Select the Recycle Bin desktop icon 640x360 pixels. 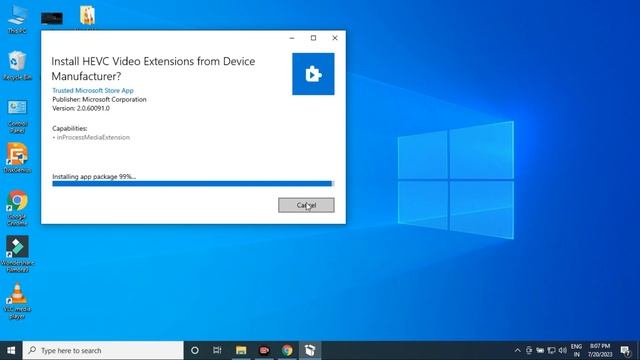pos(18,65)
